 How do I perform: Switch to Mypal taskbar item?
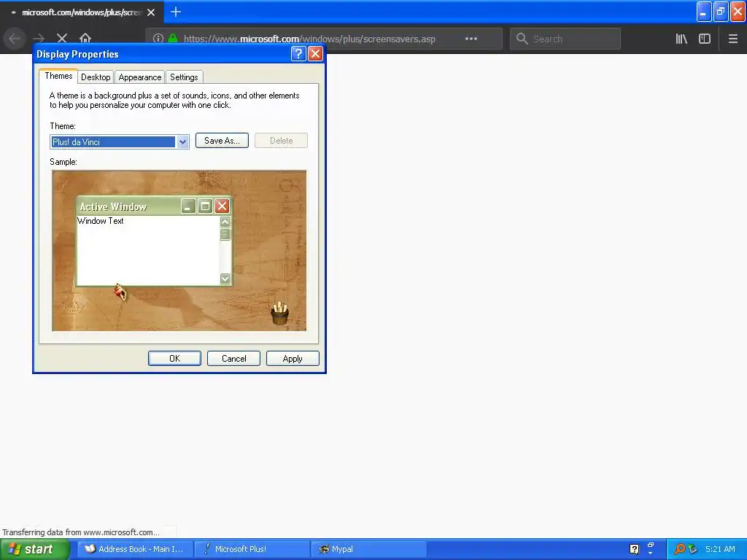(x=368, y=549)
